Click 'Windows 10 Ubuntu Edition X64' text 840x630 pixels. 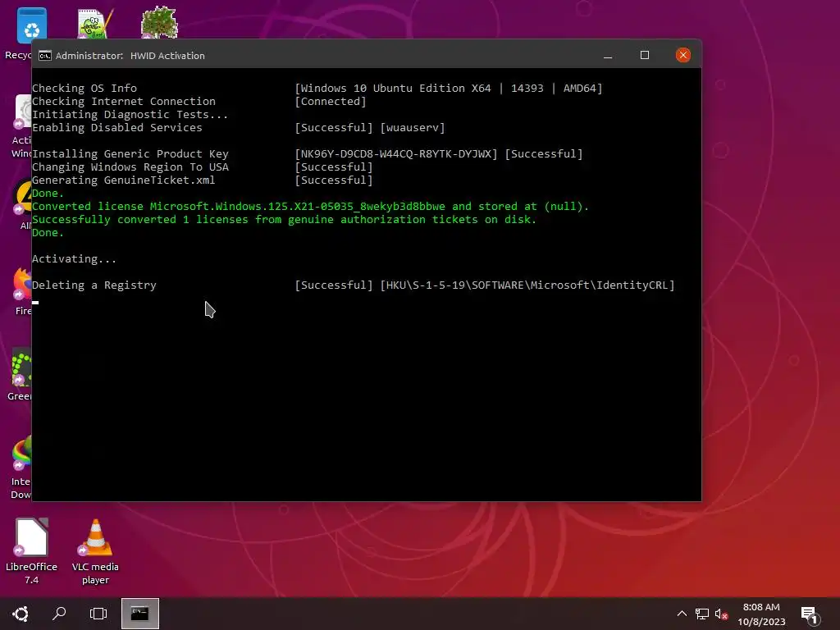(x=395, y=89)
